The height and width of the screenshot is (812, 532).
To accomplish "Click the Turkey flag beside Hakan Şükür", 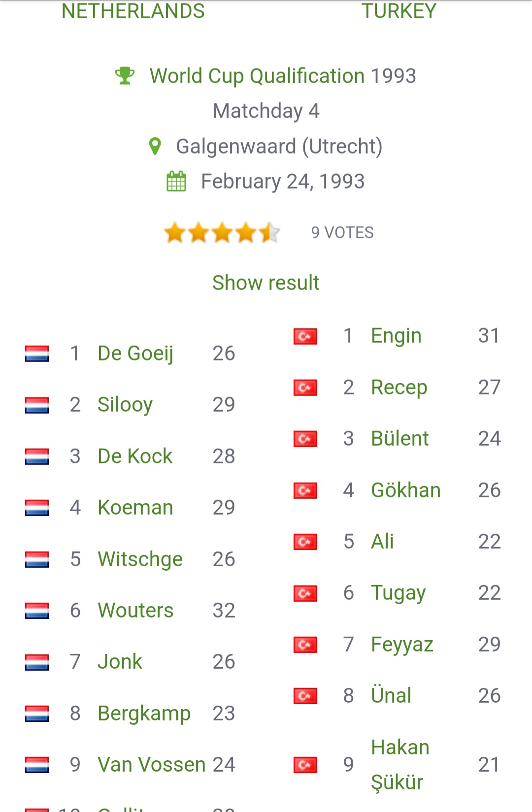I will (x=305, y=765).
